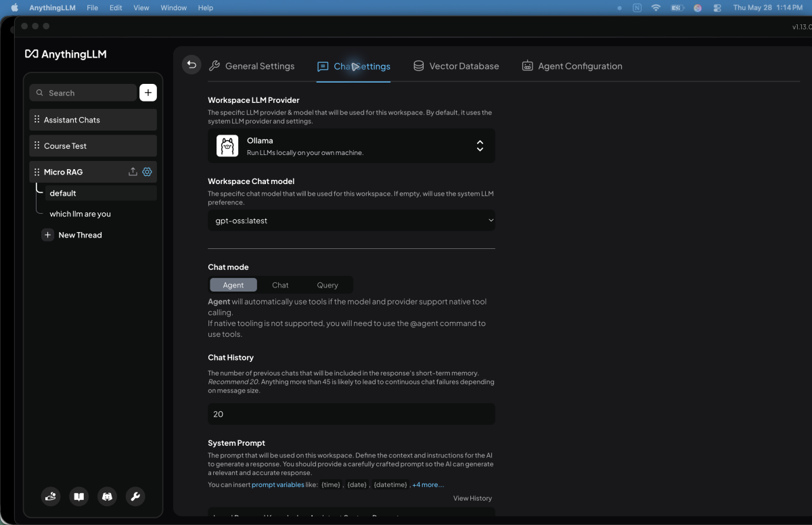
Task: Open the Wi-Fi status menu
Action: [656, 7]
